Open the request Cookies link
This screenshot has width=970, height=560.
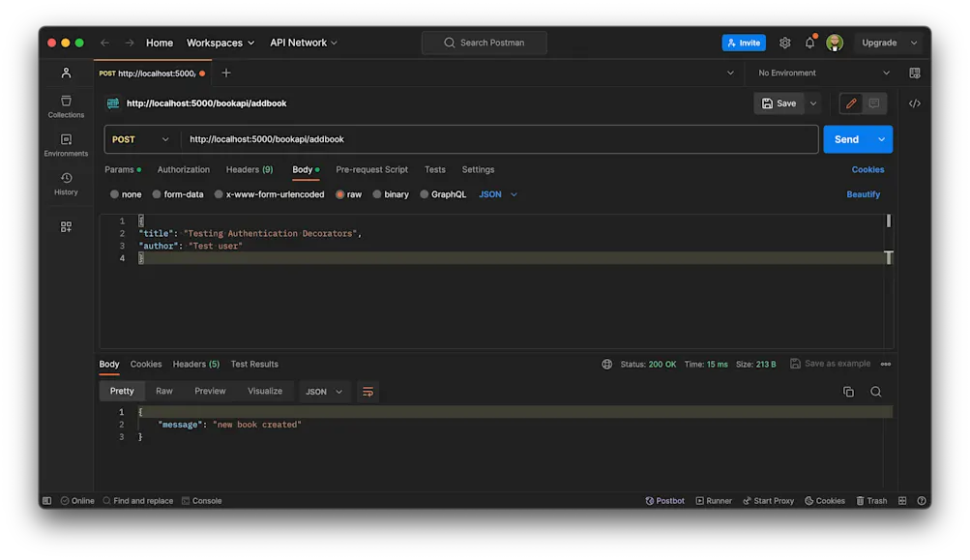(867, 169)
